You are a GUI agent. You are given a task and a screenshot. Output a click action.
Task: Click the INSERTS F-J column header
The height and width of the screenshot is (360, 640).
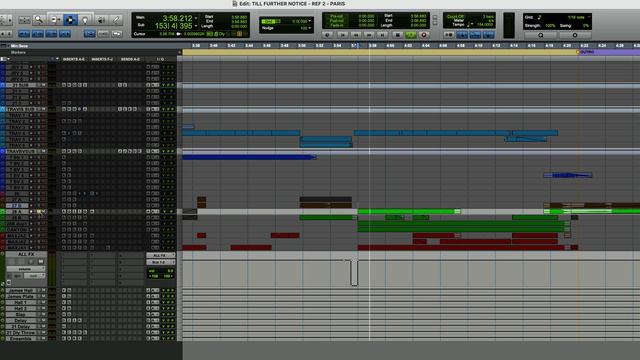point(102,59)
